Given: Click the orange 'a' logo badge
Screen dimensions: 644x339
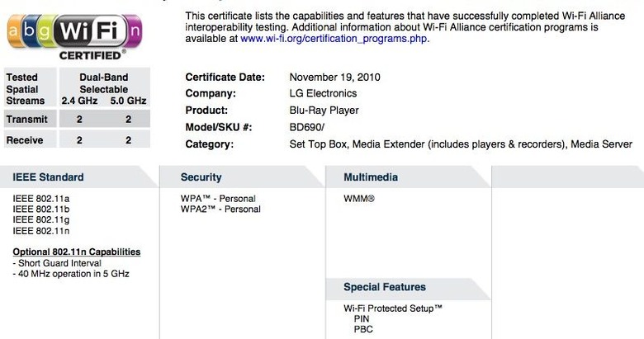Looking at the screenshot, I should pyautogui.click(x=14, y=31).
